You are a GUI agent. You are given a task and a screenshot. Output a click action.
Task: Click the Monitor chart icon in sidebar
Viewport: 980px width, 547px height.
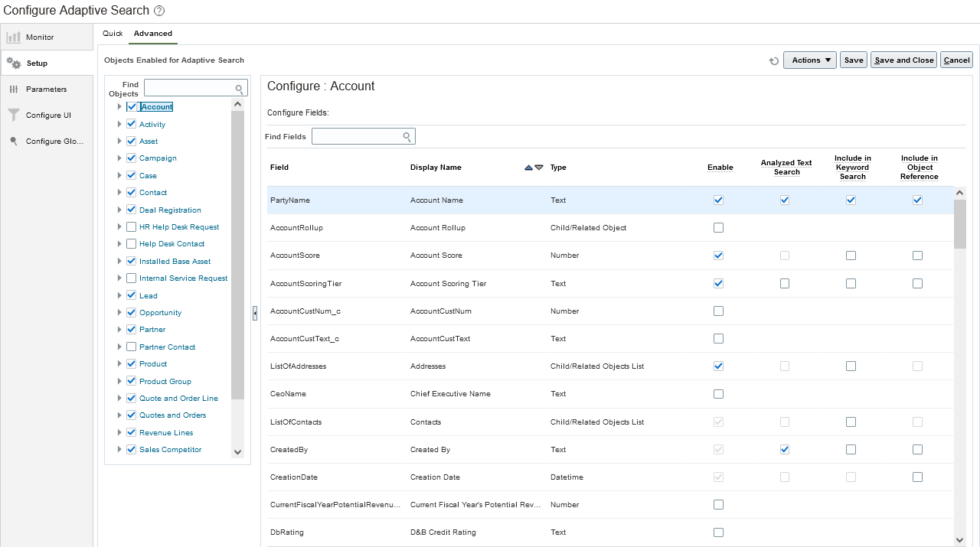(x=14, y=37)
